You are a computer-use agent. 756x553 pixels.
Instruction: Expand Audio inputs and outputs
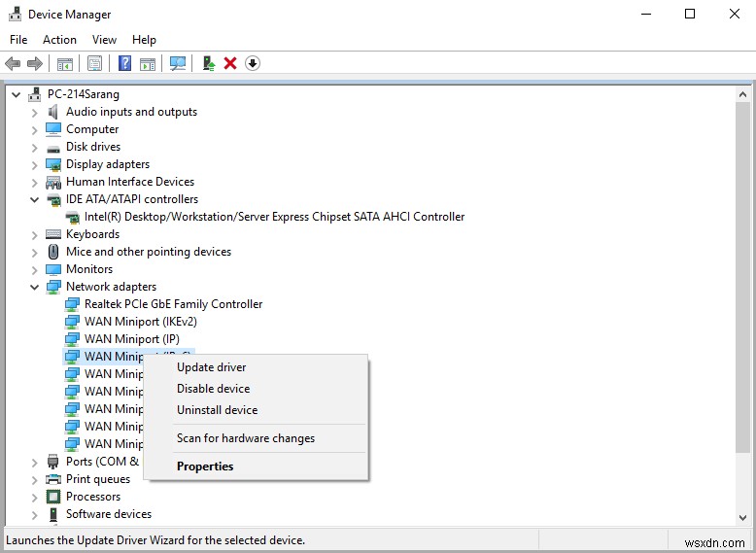pos(34,113)
